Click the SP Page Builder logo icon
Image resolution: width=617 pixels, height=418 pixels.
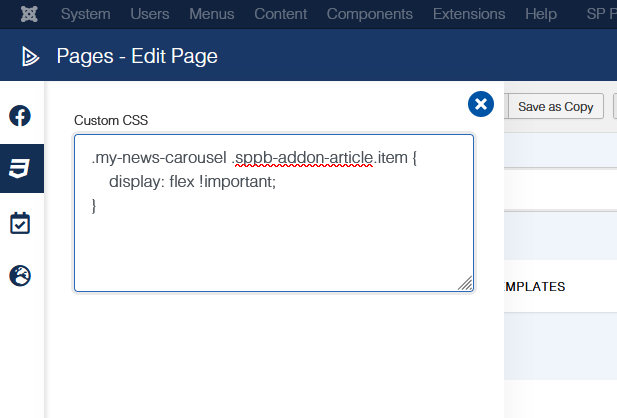point(30,56)
